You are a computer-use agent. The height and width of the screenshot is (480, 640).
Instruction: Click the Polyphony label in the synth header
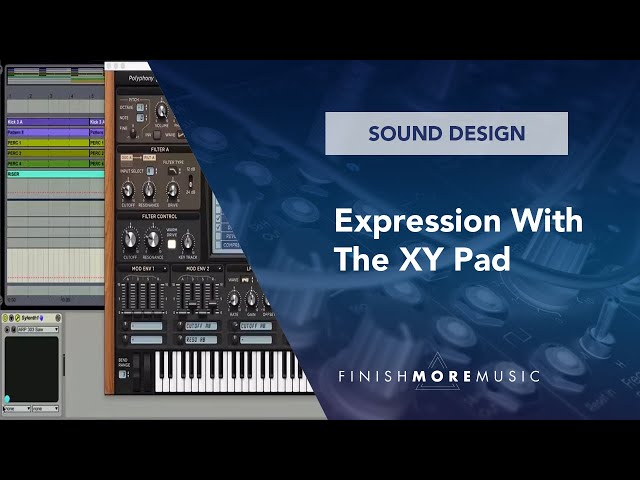141,78
